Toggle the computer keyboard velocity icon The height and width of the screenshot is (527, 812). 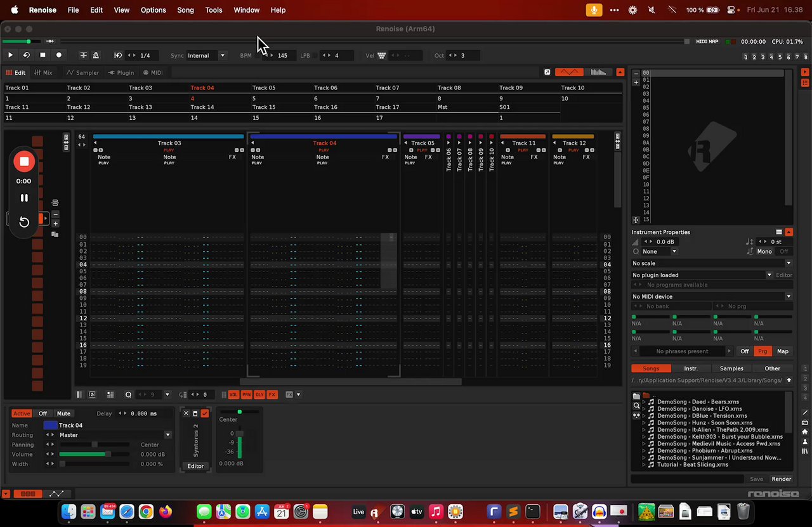point(382,55)
